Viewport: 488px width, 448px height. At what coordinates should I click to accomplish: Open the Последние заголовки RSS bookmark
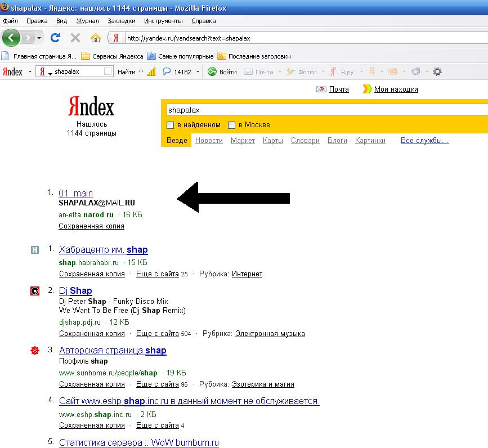pyautogui.click(x=254, y=56)
